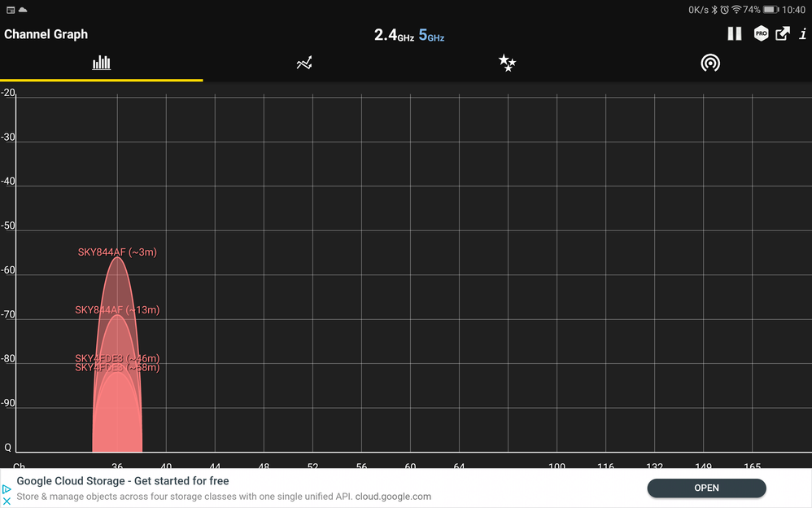The height and width of the screenshot is (508, 812).
Task: Tap the Wi-Fi status icon in the status bar
Action: pyautogui.click(x=736, y=10)
